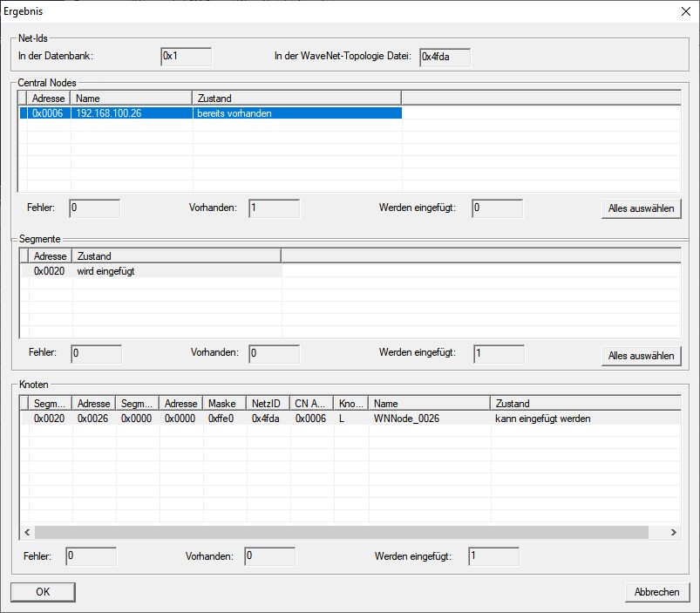Click the Name column header in Knoten
Screen dimensions: 700x613
click(429, 404)
